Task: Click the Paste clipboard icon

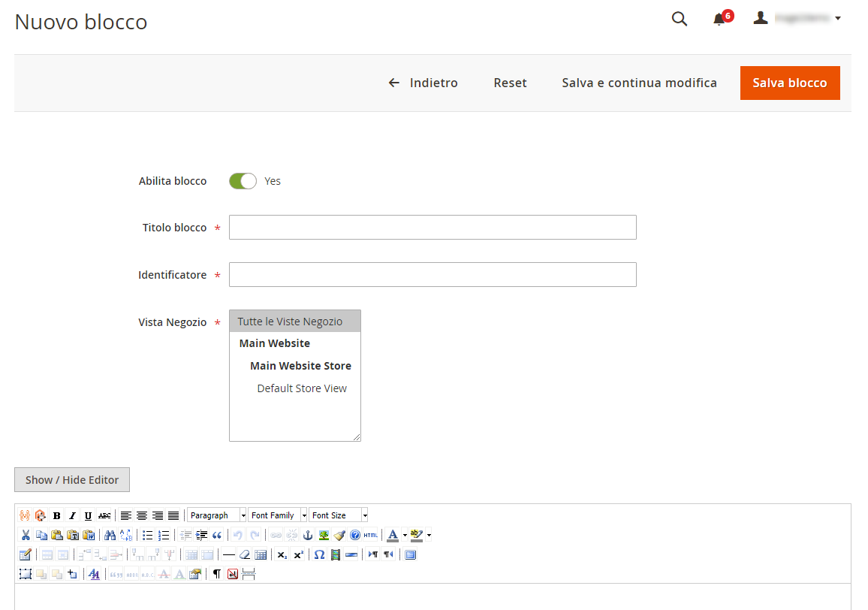Action: (x=57, y=535)
